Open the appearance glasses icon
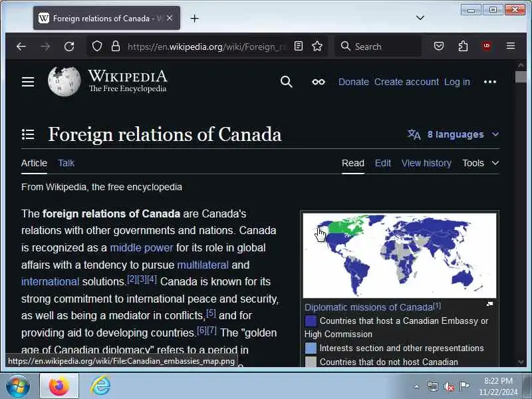532x399 pixels. [x=319, y=82]
